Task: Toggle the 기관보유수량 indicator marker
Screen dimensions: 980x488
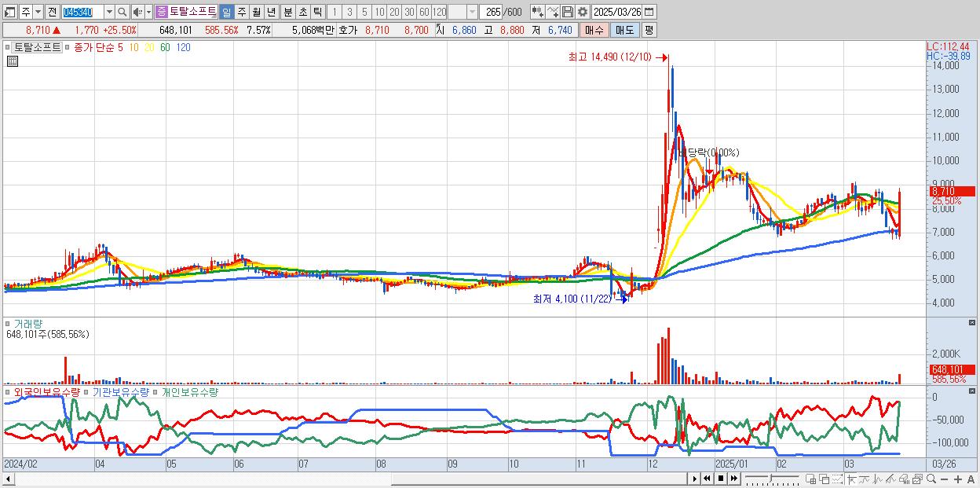Action: click(x=87, y=391)
